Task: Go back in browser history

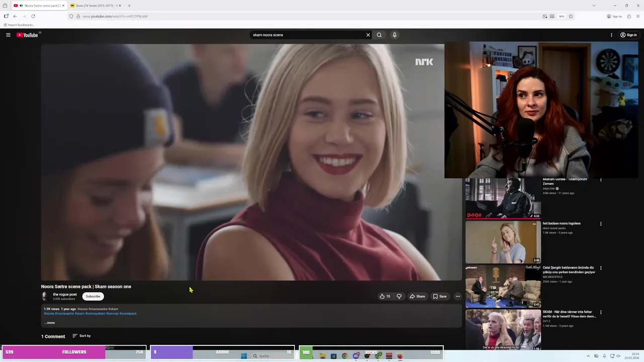Action: click(x=15, y=16)
